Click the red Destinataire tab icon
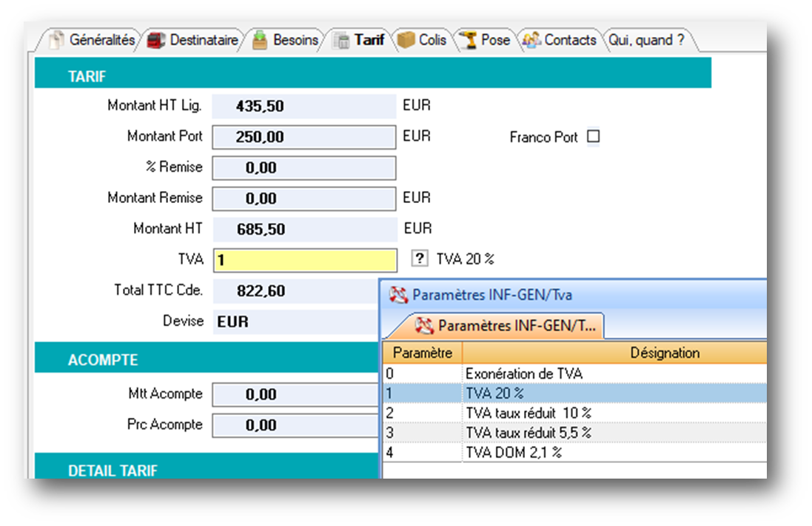Image resolution: width=812 pixels, height=526 pixels. (x=155, y=40)
